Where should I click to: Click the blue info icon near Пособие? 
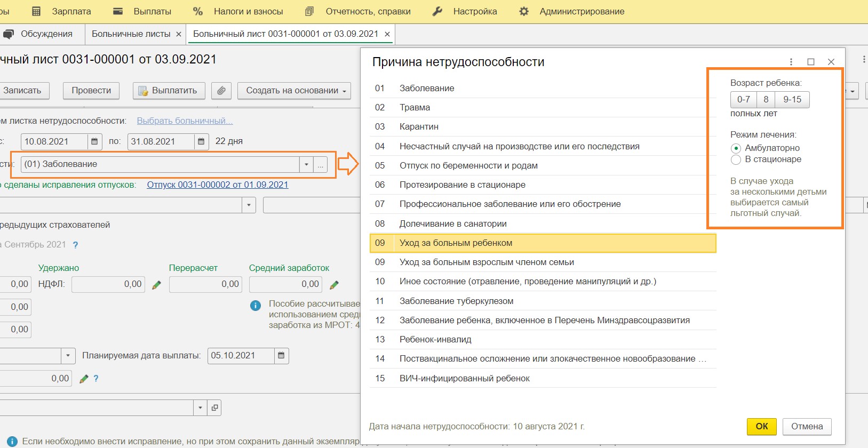coord(256,306)
